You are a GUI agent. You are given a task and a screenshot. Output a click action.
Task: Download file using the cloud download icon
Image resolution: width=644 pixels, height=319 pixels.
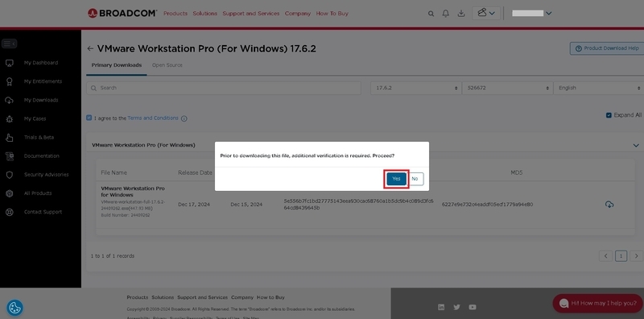pyautogui.click(x=609, y=205)
